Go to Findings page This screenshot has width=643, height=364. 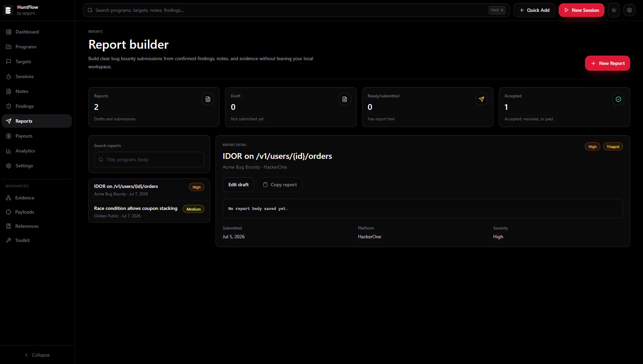pyautogui.click(x=37, y=106)
